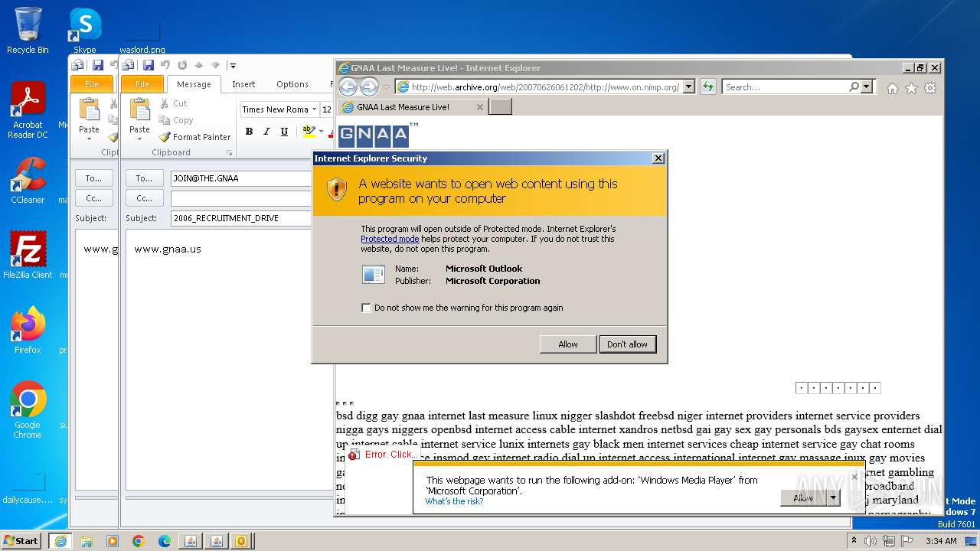Click Allow on Windows Media Player add-on bar

(803, 497)
